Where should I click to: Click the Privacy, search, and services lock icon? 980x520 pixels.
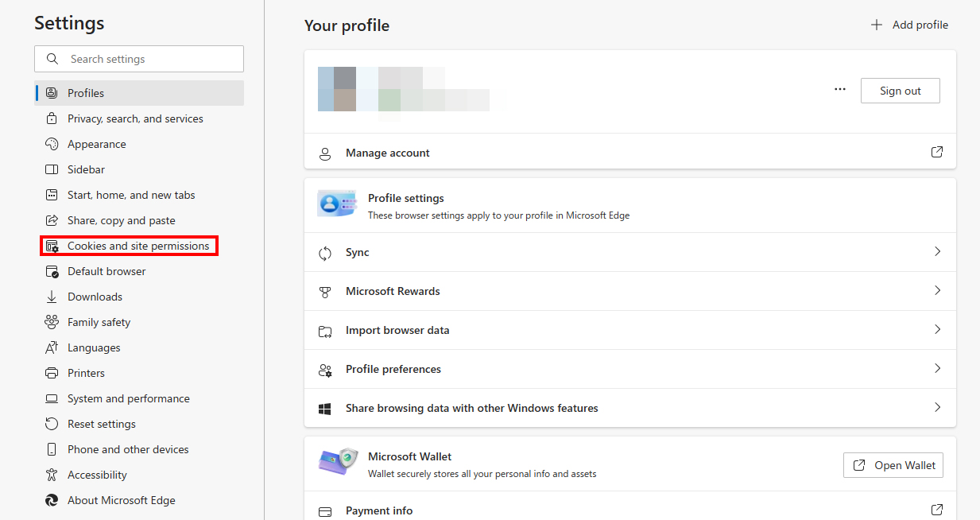click(x=52, y=118)
